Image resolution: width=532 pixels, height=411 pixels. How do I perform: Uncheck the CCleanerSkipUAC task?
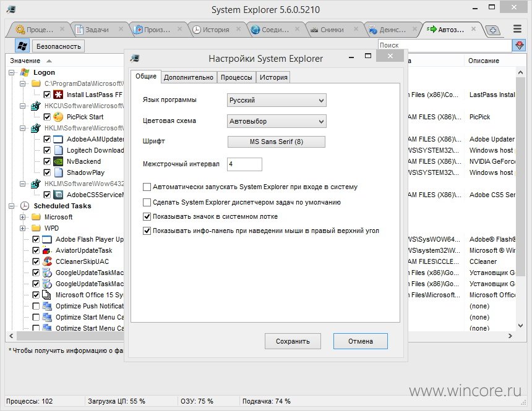pyautogui.click(x=36, y=261)
